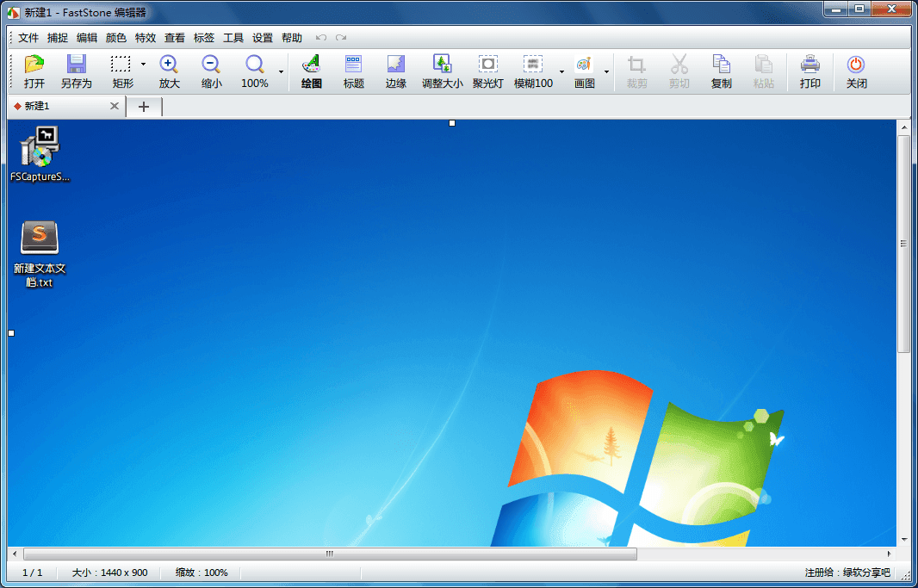Apply the 聚光灯 spotlight tool
Screen dimensions: 918x588
tap(487, 65)
